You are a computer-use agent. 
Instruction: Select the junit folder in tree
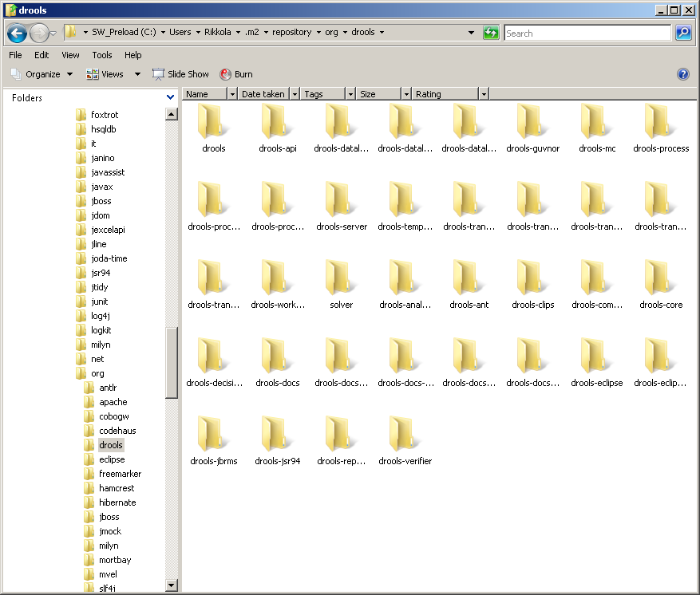click(x=100, y=301)
